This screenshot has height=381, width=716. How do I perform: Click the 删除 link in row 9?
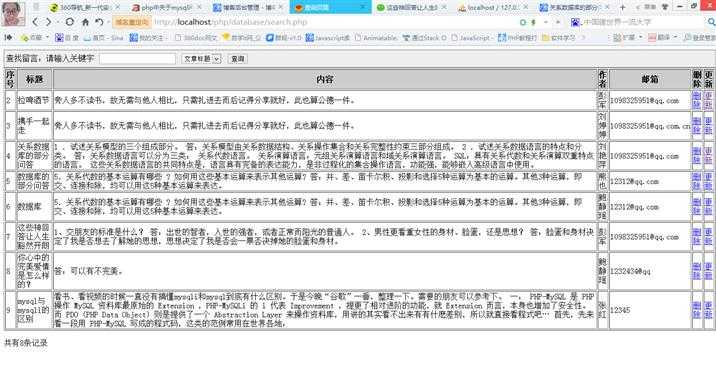pyautogui.click(x=696, y=310)
